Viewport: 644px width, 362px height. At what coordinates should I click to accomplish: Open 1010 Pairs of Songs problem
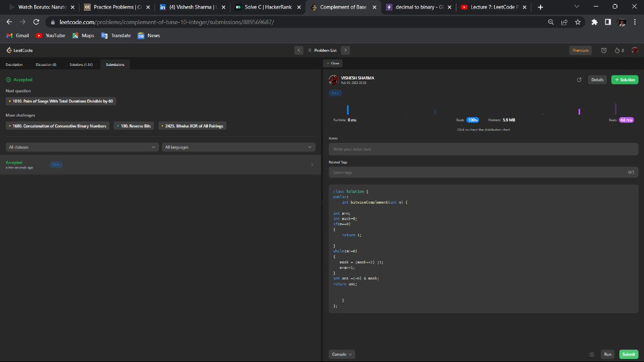point(61,101)
